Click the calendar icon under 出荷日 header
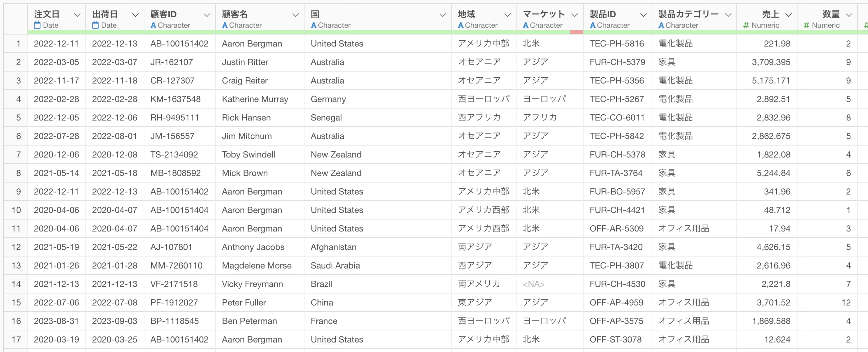The height and width of the screenshot is (352, 868). tap(96, 25)
